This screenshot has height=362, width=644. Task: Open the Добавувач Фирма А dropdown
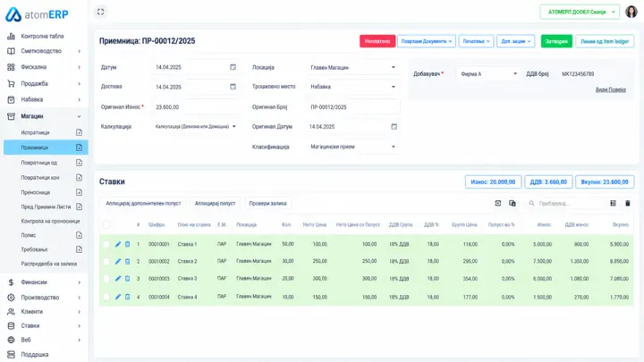pyautogui.click(x=488, y=74)
